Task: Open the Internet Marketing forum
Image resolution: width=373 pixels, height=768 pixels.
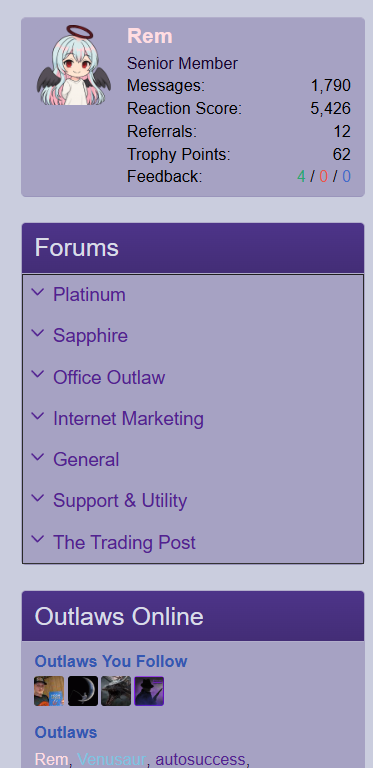Action: point(128,419)
